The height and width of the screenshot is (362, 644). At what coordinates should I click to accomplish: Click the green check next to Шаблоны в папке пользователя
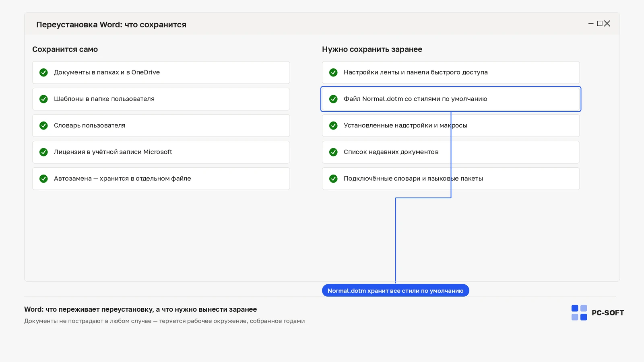(x=43, y=99)
